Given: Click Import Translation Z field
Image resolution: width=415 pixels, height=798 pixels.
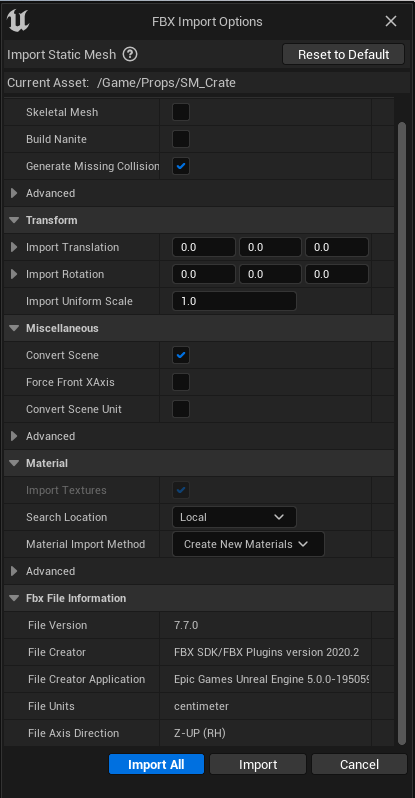Looking at the screenshot, I should [x=337, y=247].
